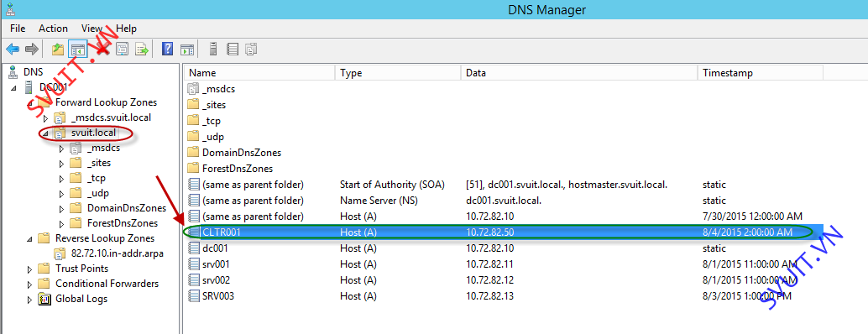Go up one level via folder-arrow icon
This screenshot has width=868, height=334.
[58, 50]
